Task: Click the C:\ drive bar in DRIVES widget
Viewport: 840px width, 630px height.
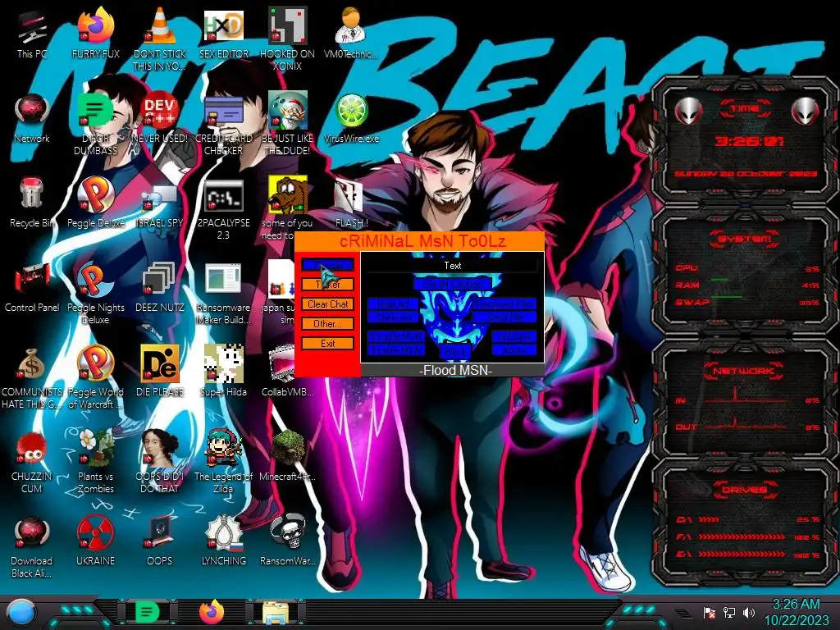Action: tap(746, 519)
